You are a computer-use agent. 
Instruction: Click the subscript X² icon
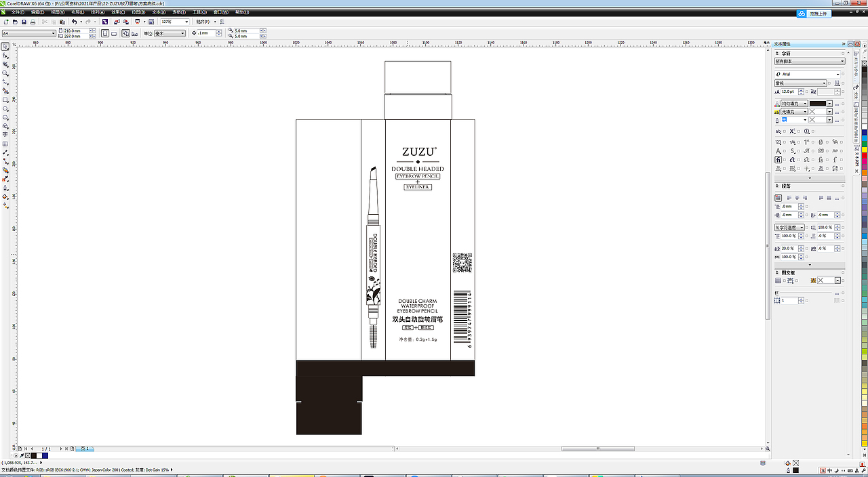point(792,131)
